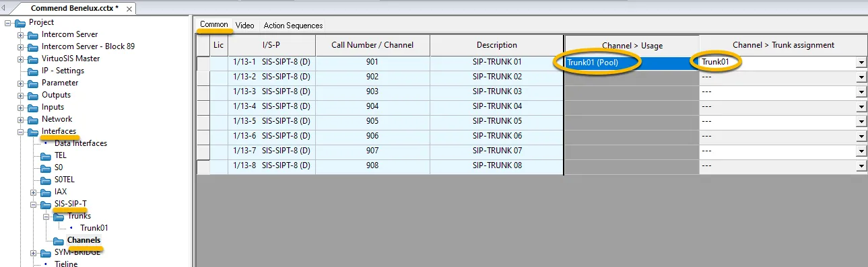Screen dimensions: 868x267
Task: Expand the IAX node
Action: (x=33, y=192)
